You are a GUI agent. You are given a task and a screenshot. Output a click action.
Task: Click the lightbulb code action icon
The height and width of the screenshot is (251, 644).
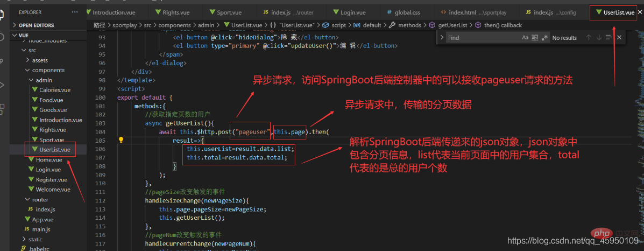(121, 140)
